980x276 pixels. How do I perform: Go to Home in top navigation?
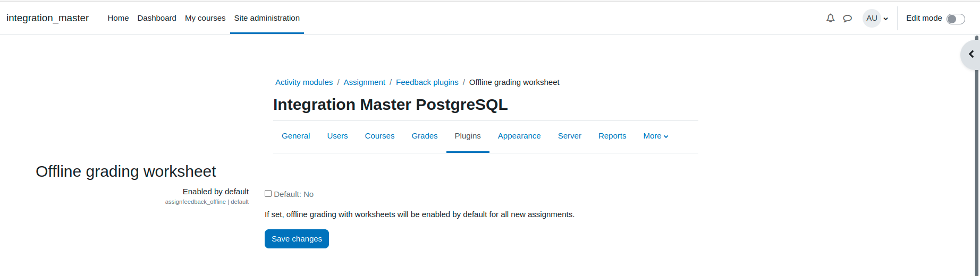tap(118, 18)
